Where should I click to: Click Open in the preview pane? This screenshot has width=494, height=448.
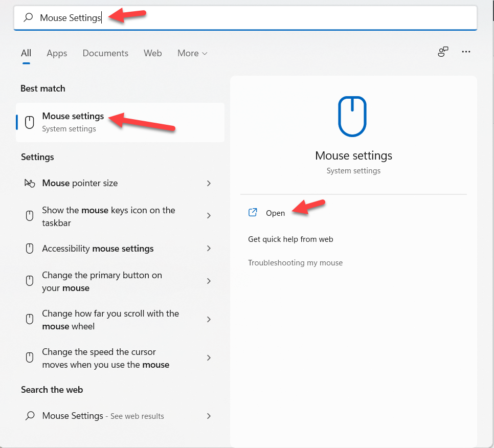275,213
